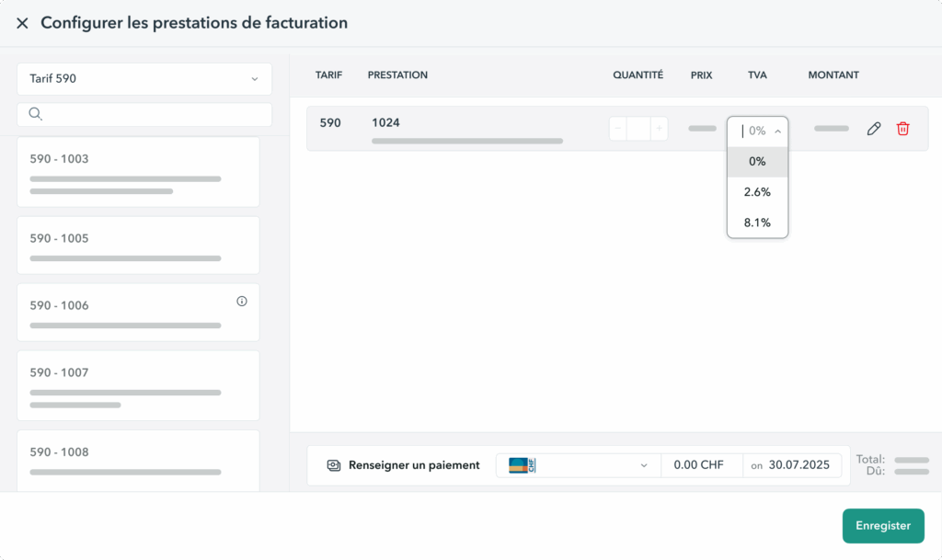942x560 pixels.
Task: Click the Renseigner un paiement label
Action: pos(414,465)
